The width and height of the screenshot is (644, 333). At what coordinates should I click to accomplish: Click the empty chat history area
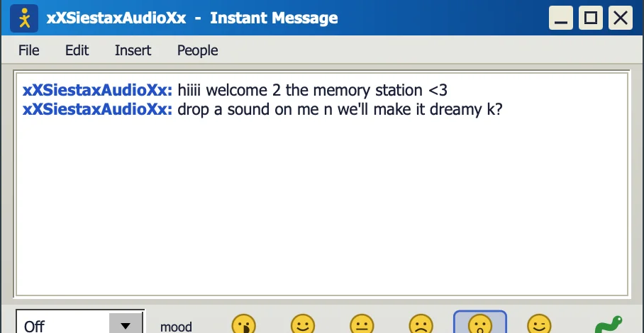321,205
